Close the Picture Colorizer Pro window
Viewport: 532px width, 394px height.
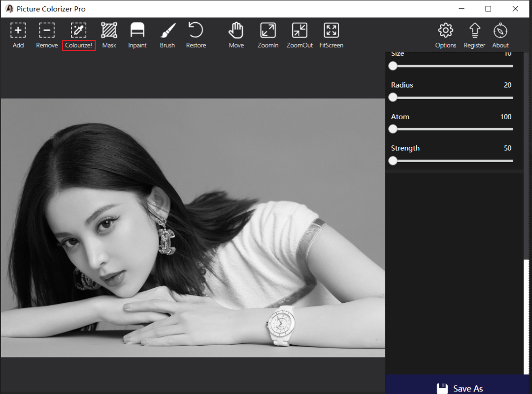(515, 9)
